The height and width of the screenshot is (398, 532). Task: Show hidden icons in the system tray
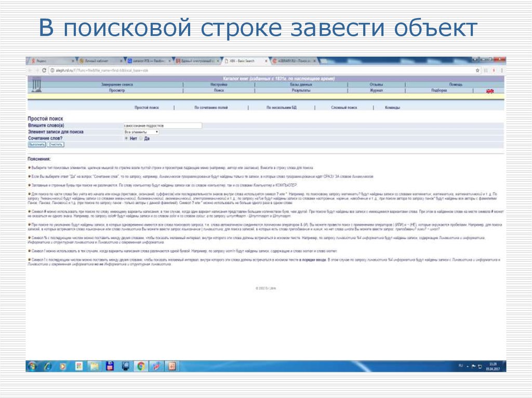click(x=467, y=366)
